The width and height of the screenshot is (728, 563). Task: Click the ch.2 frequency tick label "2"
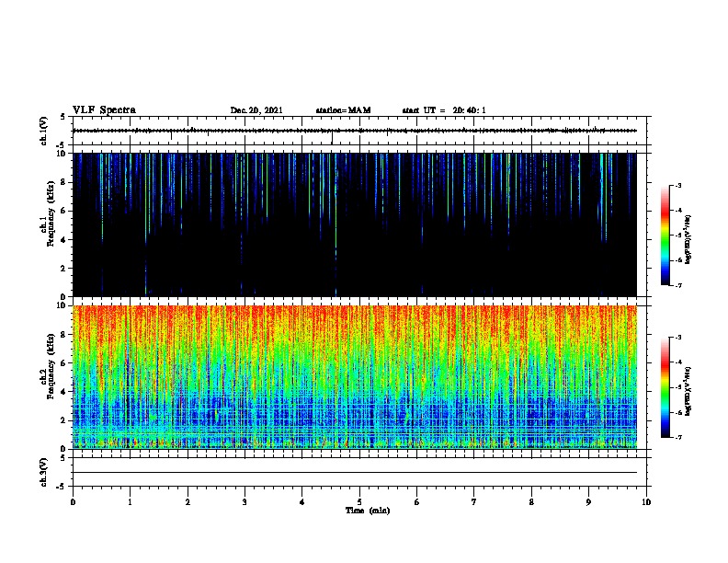pos(63,420)
